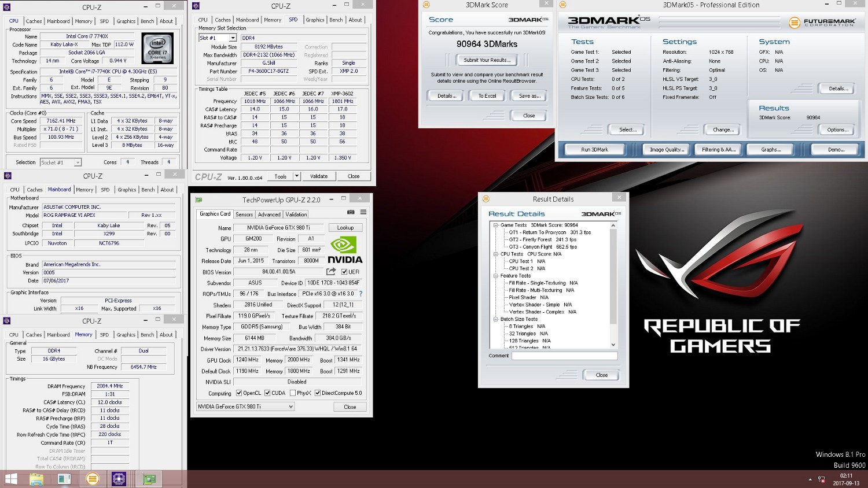This screenshot has width=868, height=488.
Task: Click the Demo button in 3DMark05
Action: tap(836, 150)
